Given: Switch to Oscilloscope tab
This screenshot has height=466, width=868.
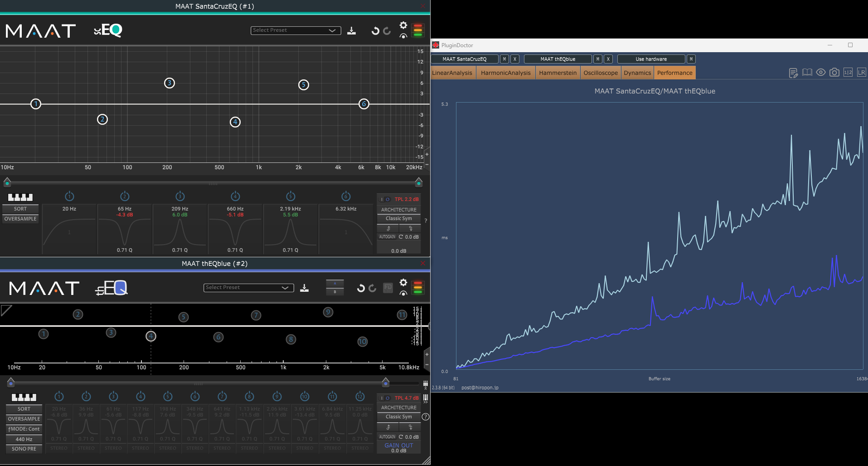Looking at the screenshot, I should [x=601, y=73].
